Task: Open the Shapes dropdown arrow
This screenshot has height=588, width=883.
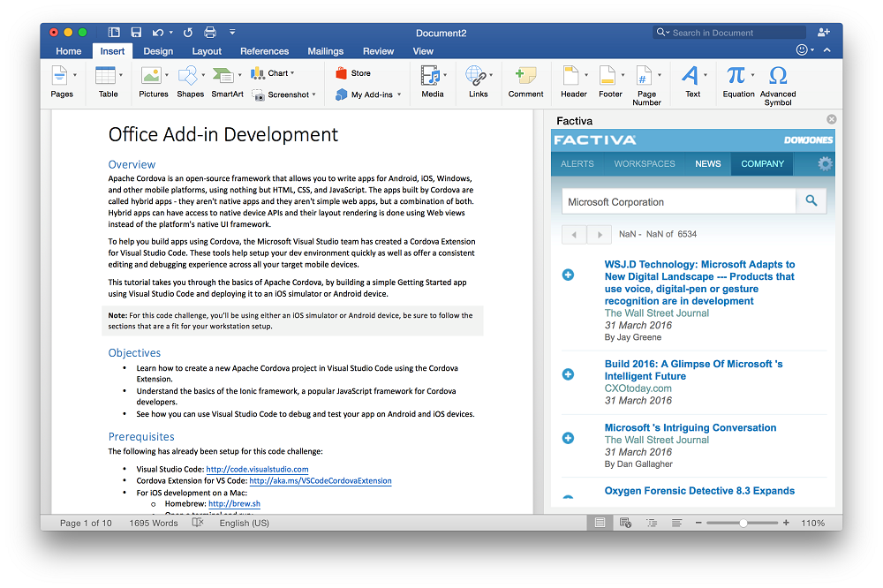Action: (203, 75)
